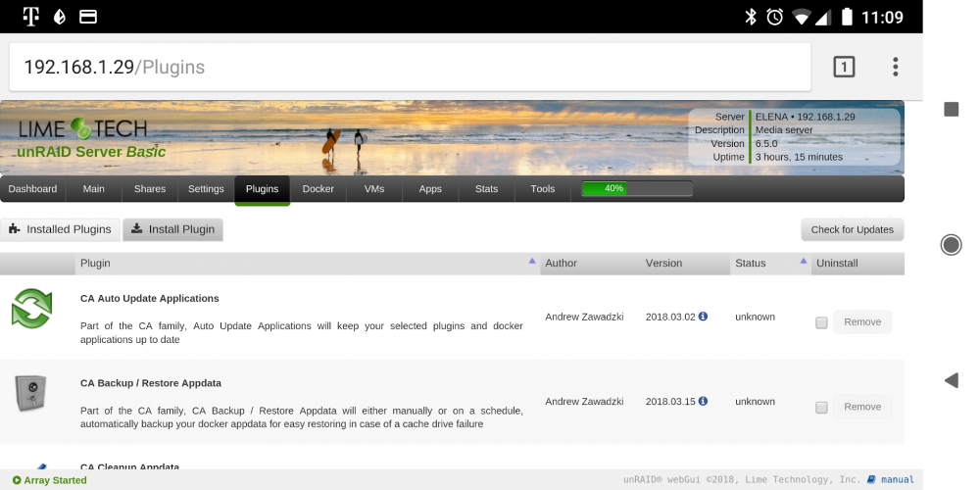Viewport: 980px width, 490px height.
Task: Tap the alarm clock status bar icon
Action: click(x=775, y=17)
